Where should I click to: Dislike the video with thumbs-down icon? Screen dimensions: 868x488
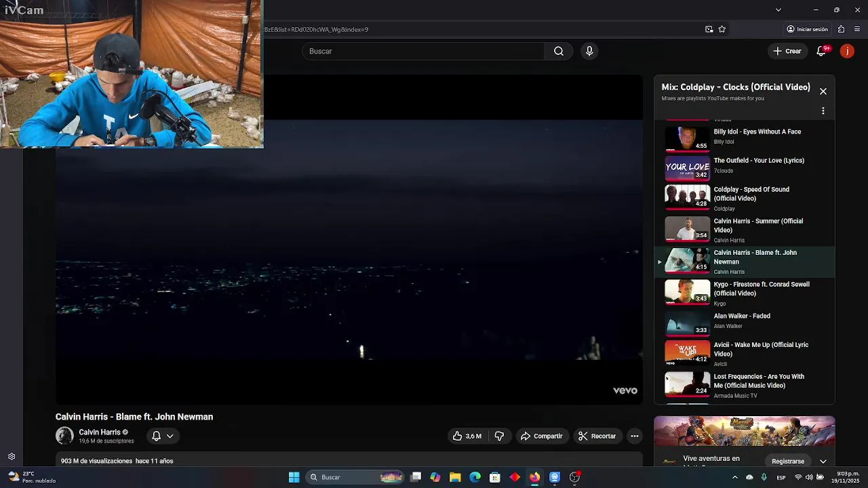(500, 436)
